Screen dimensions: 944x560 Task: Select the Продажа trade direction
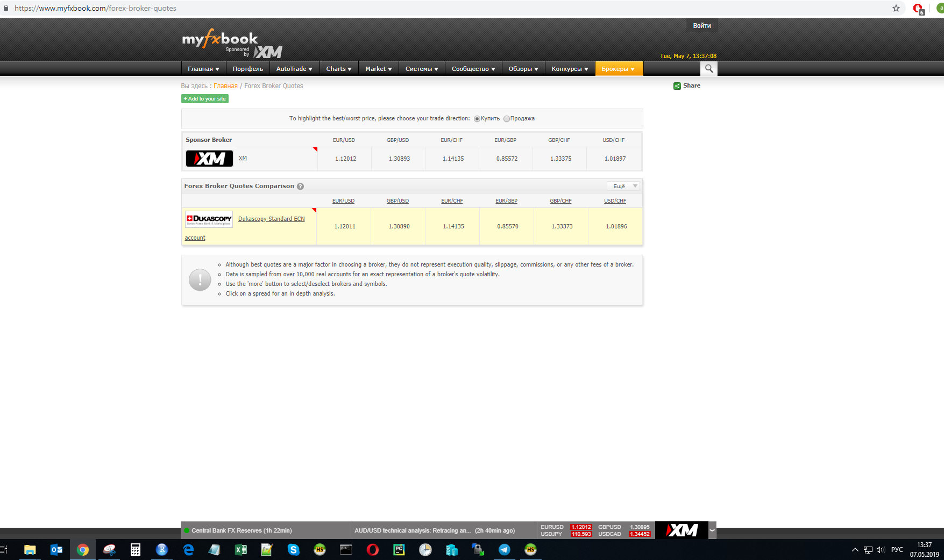pos(506,119)
